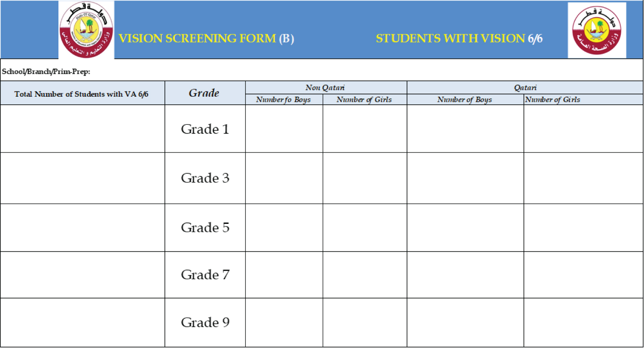Click the Ministry of Education logo
Image resolution: width=644 pixels, height=348 pixels.
point(86,30)
